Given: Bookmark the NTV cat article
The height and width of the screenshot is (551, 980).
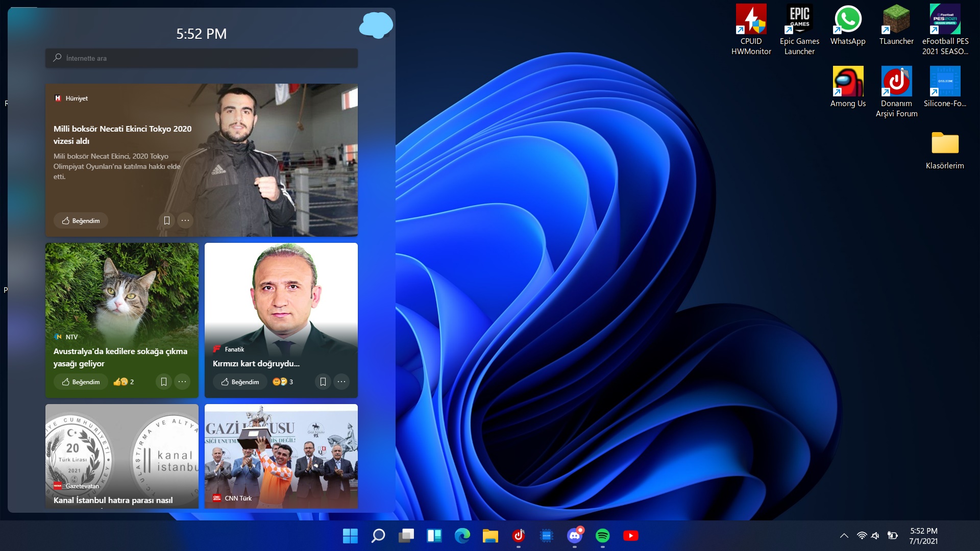Looking at the screenshot, I should 163,382.
